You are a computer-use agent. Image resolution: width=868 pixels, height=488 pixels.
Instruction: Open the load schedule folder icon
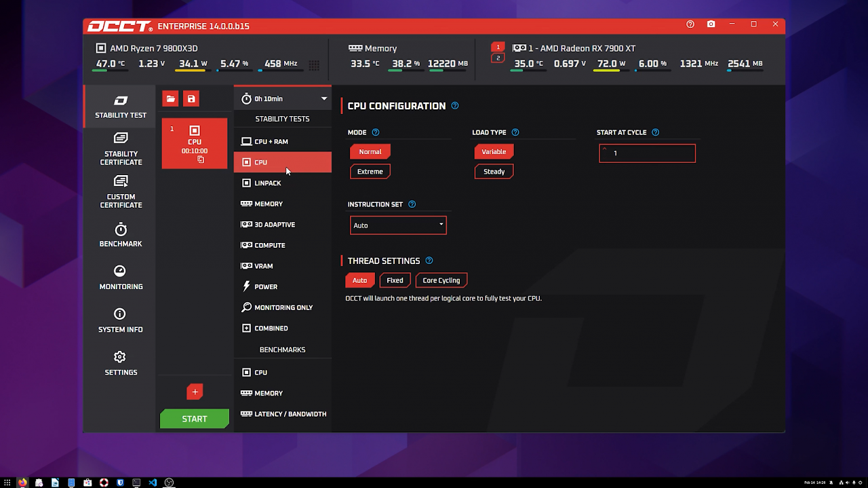[170, 99]
